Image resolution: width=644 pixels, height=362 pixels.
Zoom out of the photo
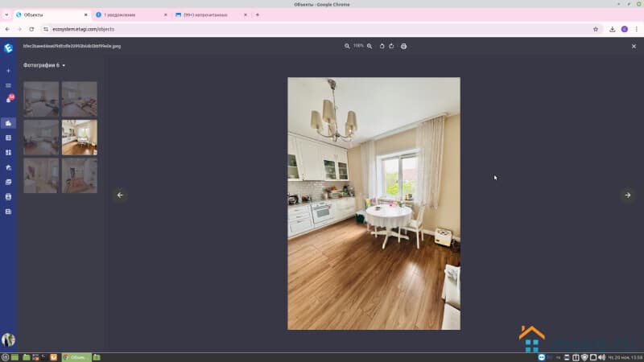click(x=347, y=46)
